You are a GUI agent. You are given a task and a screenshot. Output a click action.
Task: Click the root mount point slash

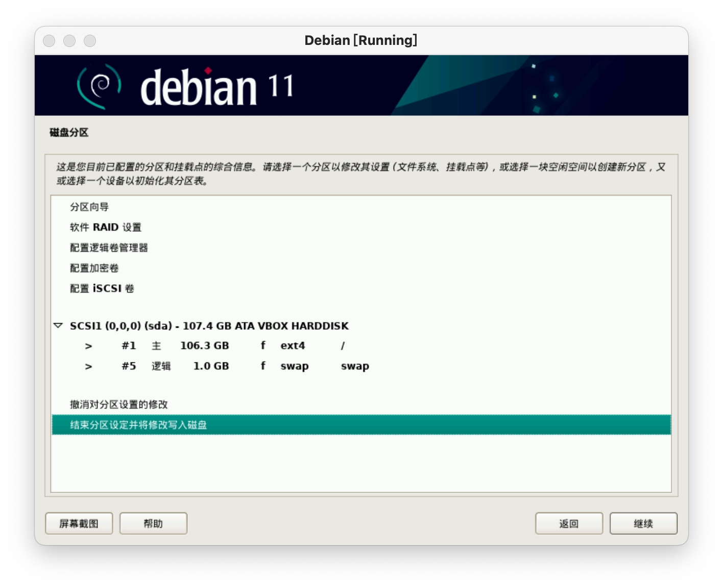pos(343,346)
